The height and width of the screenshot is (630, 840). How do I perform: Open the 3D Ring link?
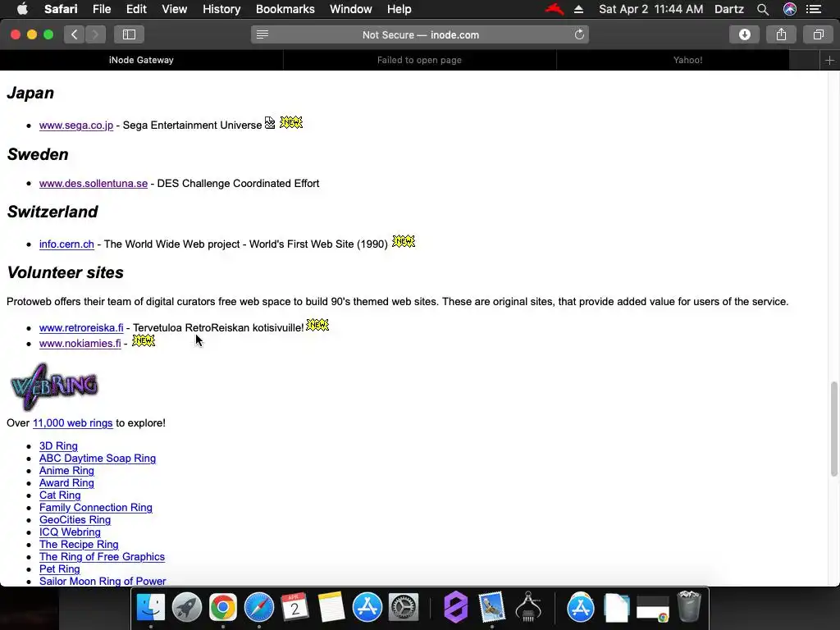click(58, 446)
